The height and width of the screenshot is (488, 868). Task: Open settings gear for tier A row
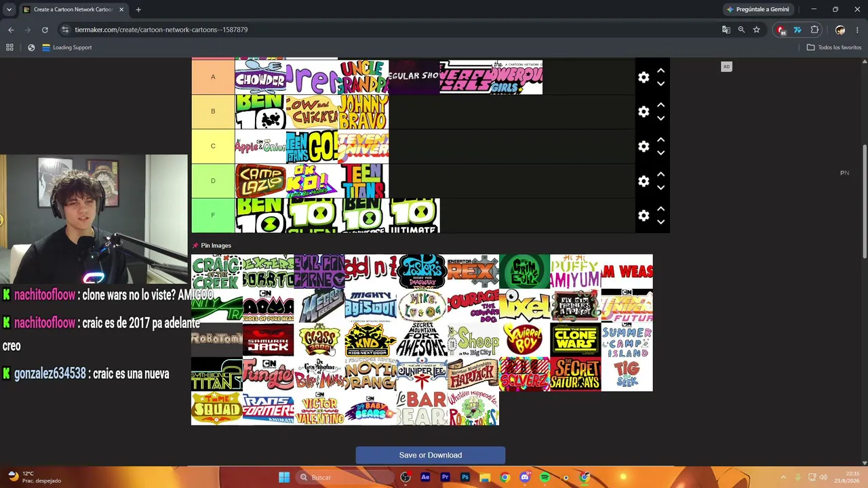[x=644, y=77]
